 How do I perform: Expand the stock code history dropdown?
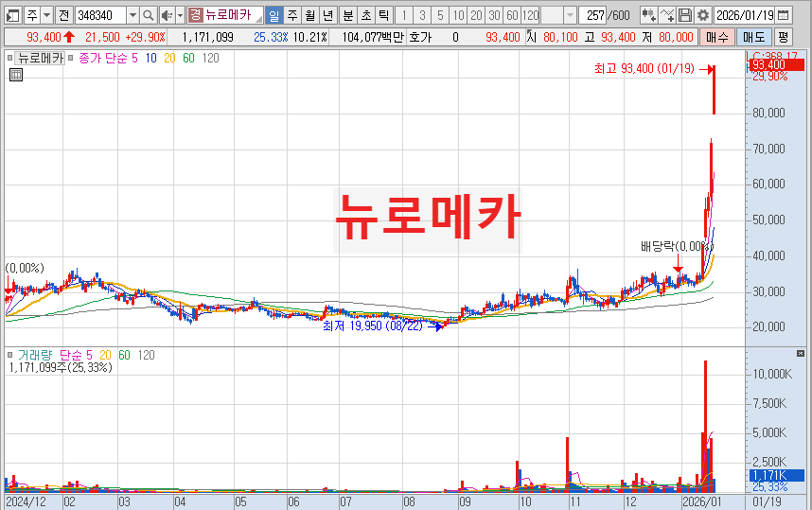coord(132,15)
